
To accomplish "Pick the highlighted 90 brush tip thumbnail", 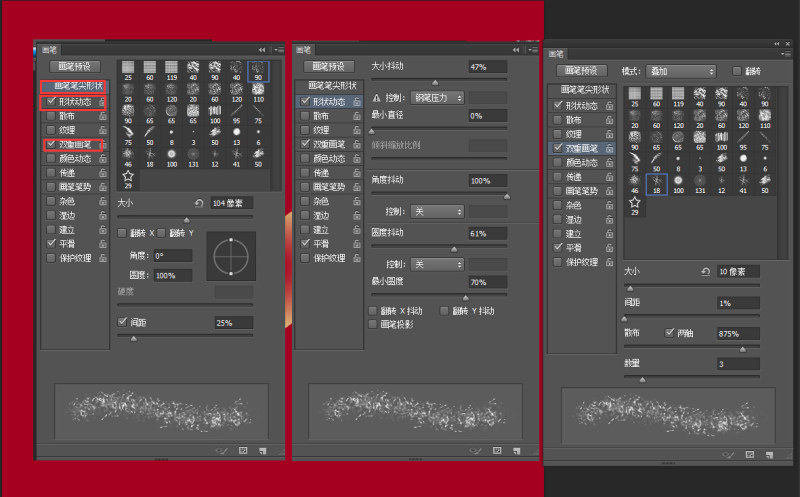I will 258,71.
